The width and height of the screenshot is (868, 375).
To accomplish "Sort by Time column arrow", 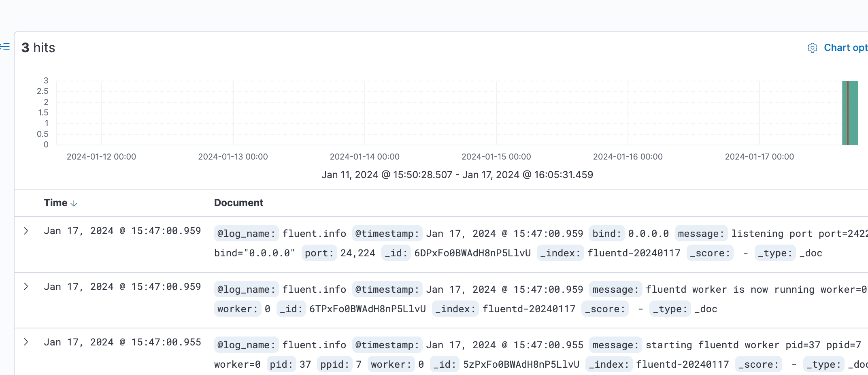I will [74, 203].
